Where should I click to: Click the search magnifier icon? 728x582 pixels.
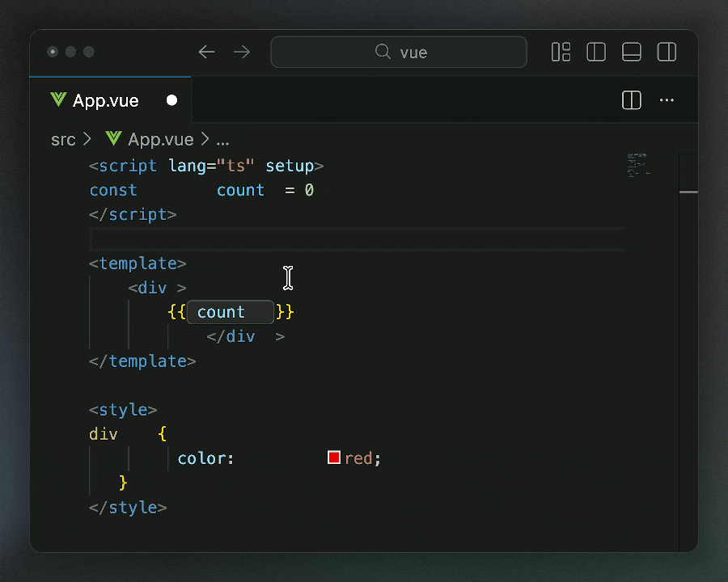pyautogui.click(x=383, y=53)
